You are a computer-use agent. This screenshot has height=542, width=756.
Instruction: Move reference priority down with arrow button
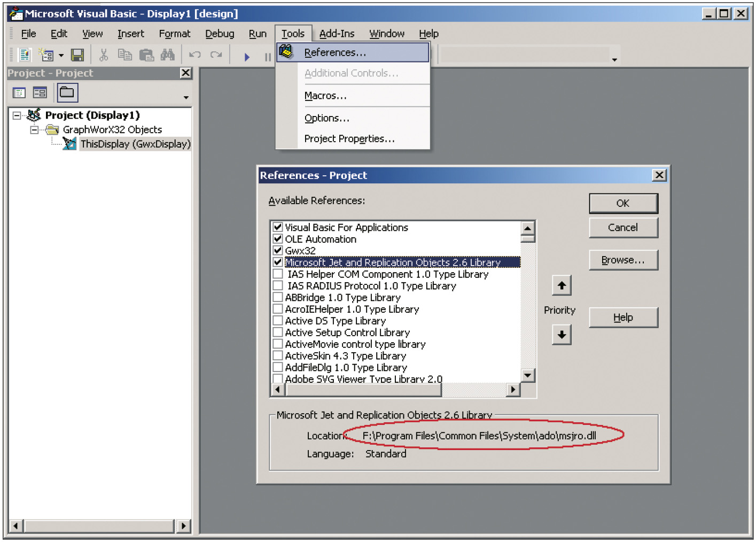[562, 335]
